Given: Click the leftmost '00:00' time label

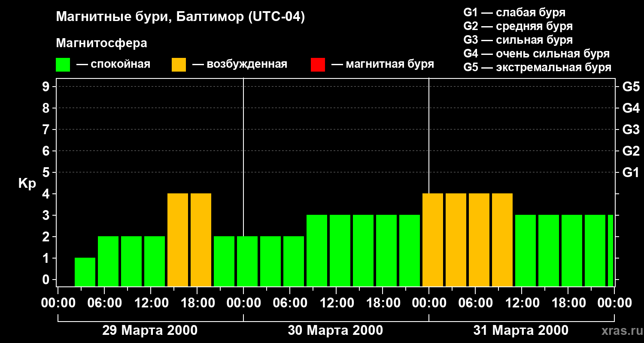Looking at the screenshot, I should pos(58,303).
